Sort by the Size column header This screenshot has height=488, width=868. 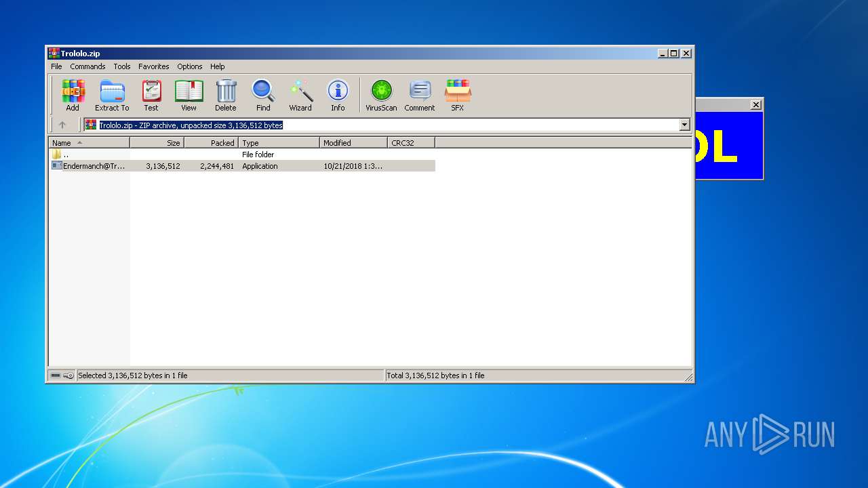pyautogui.click(x=157, y=143)
